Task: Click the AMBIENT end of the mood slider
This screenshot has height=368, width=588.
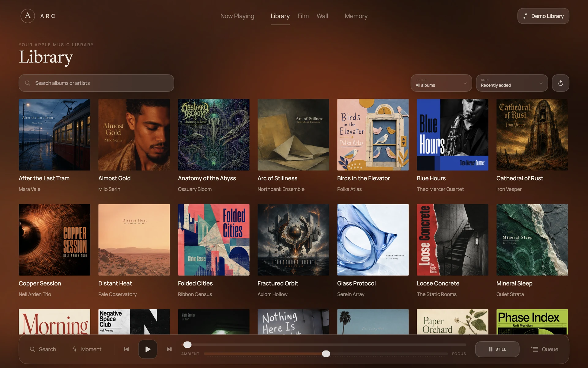Action: click(x=190, y=354)
